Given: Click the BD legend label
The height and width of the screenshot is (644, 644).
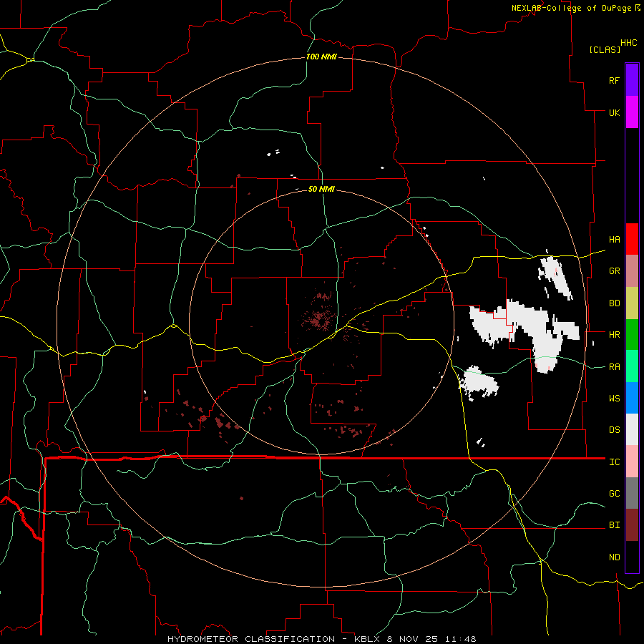Looking at the screenshot, I should click(x=615, y=303).
